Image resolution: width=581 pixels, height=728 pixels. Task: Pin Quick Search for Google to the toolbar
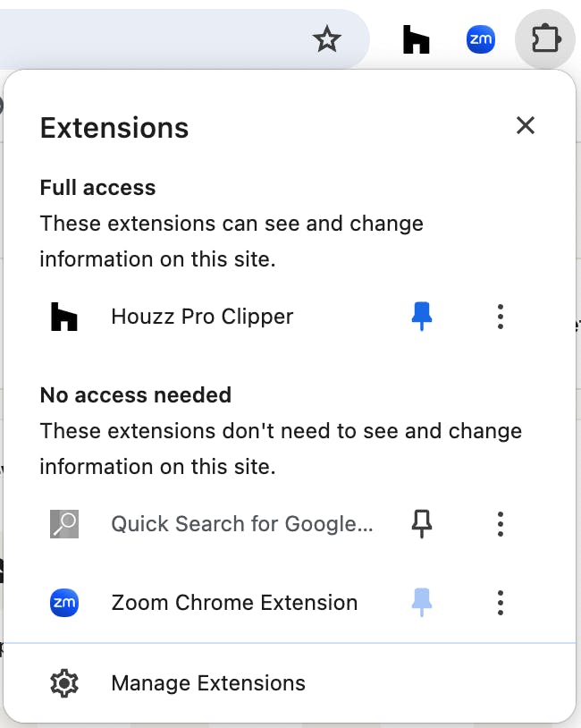[422, 524]
